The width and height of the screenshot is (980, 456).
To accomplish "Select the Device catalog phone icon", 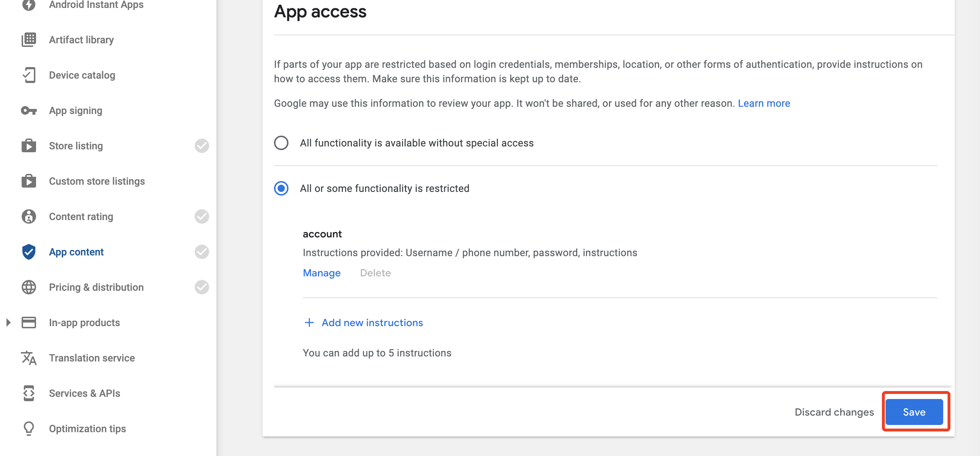I will click(x=28, y=75).
